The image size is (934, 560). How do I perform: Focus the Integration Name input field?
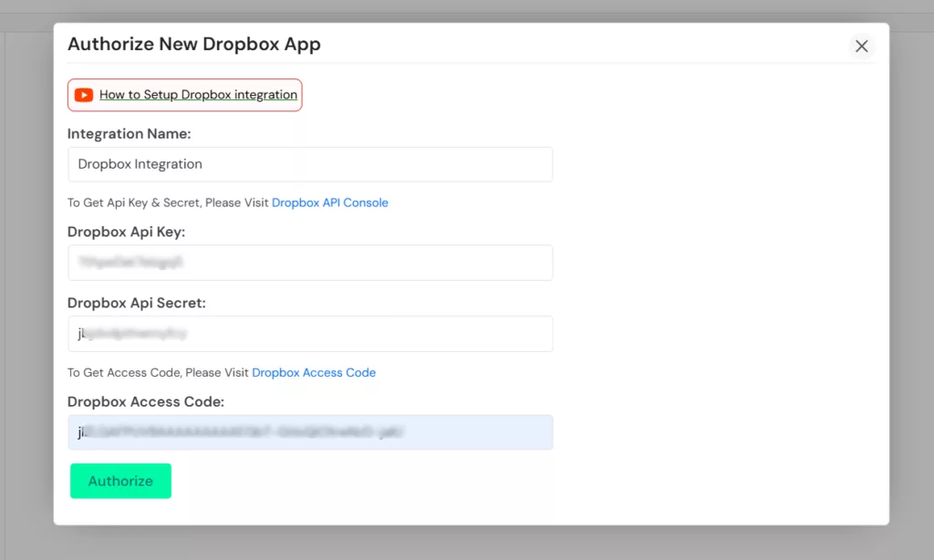pos(310,164)
